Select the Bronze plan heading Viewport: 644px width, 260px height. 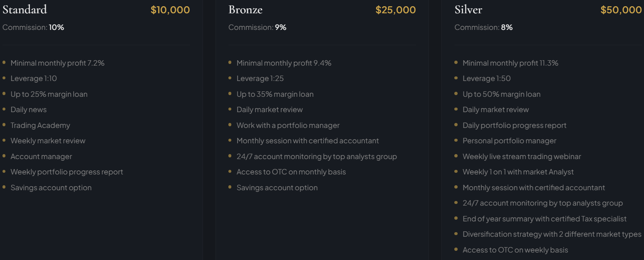(245, 10)
